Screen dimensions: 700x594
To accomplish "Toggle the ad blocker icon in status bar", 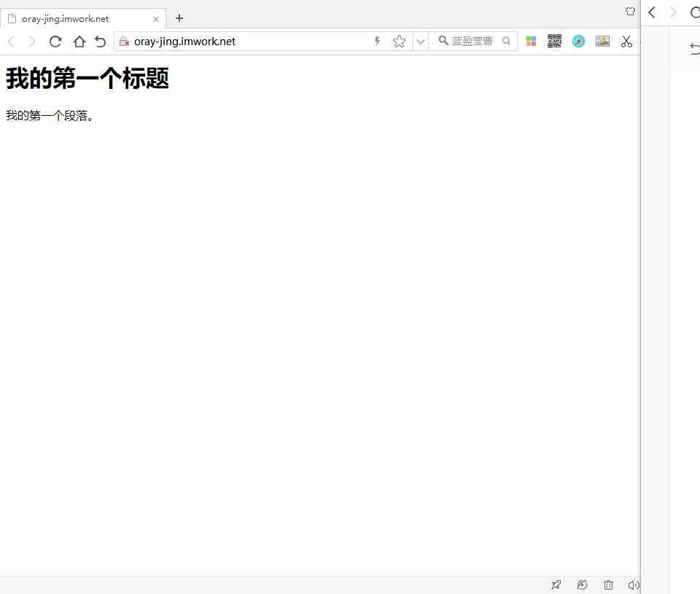I will 582,585.
